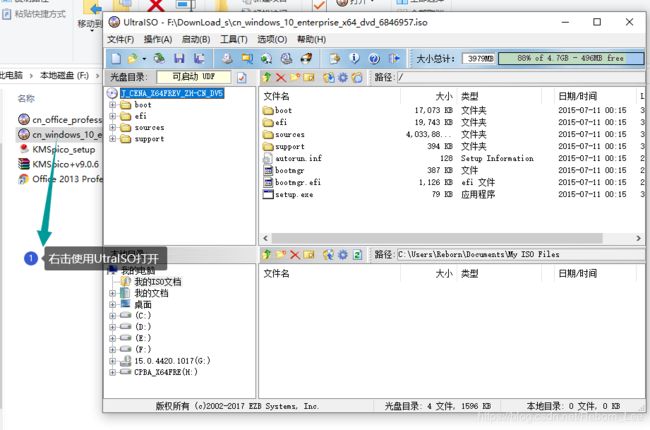This screenshot has height=430, width=650.
Task: Click the red X delete icon in the ISO pane toolbar
Action: [281, 77]
